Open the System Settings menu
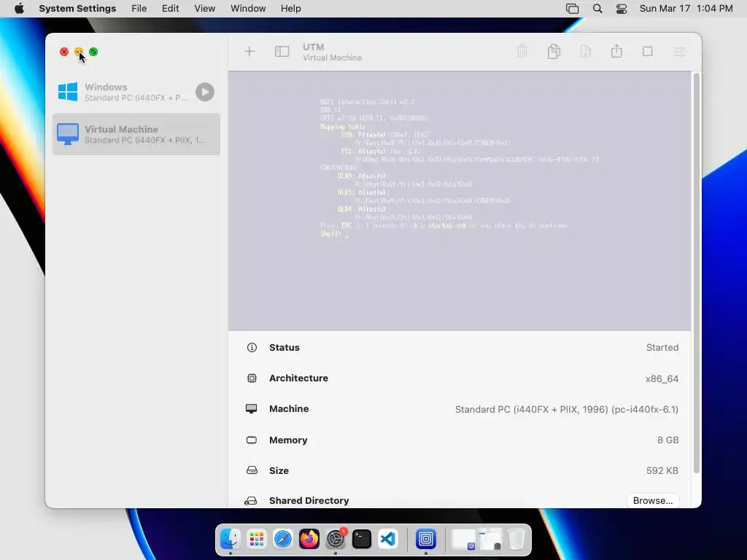This screenshot has width=747, height=560. (x=77, y=9)
